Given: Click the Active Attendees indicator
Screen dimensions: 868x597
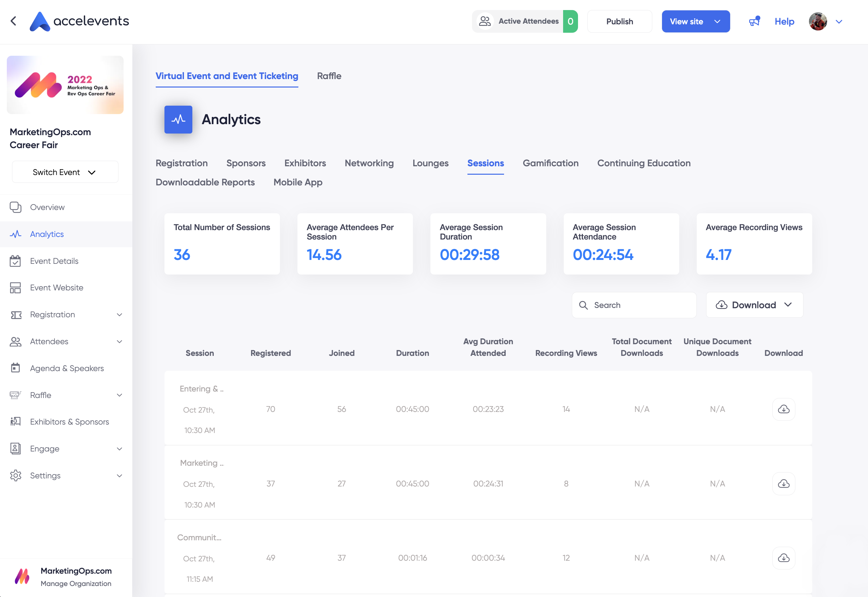Looking at the screenshot, I should pos(524,21).
